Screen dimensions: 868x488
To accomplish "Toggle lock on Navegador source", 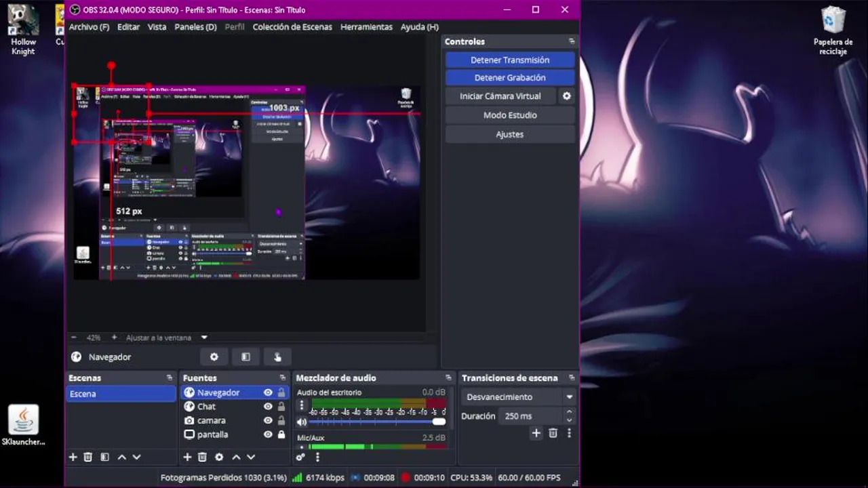I will tap(281, 392).
